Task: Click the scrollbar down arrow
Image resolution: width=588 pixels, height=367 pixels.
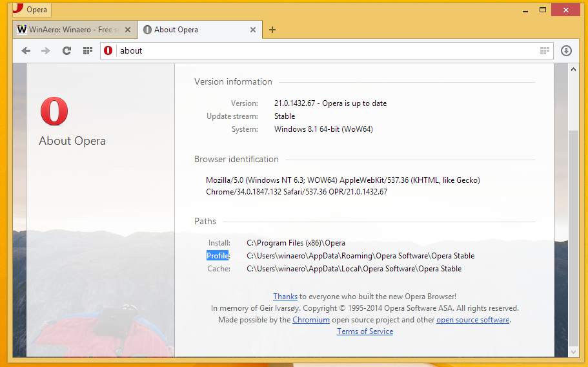Action: (x=573, y=352)
